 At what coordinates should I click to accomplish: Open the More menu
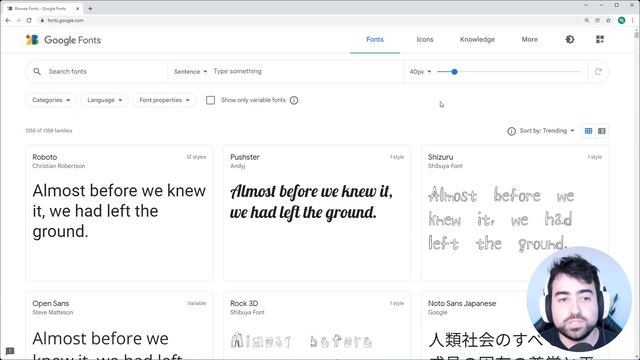click(529, 40)
